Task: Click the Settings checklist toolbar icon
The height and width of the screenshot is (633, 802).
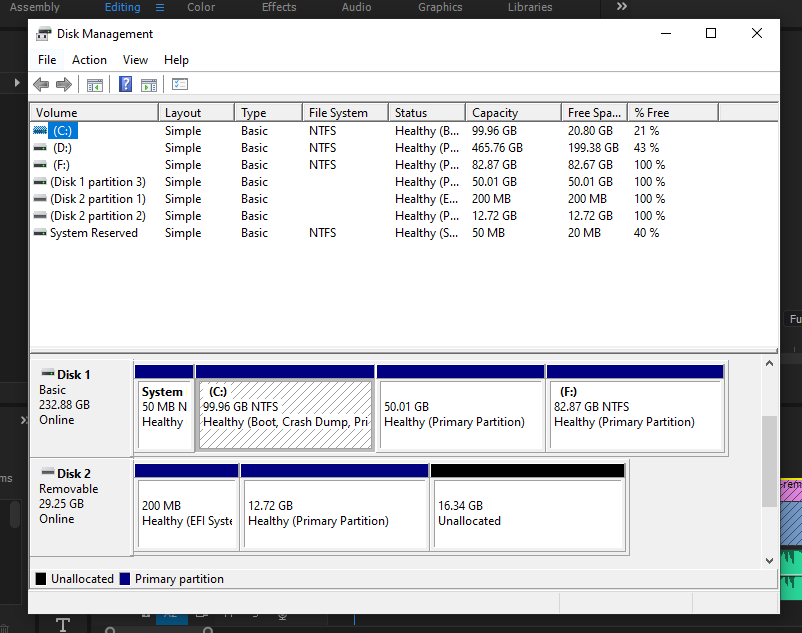Action: pyautogui.click(x=180, y=84)
